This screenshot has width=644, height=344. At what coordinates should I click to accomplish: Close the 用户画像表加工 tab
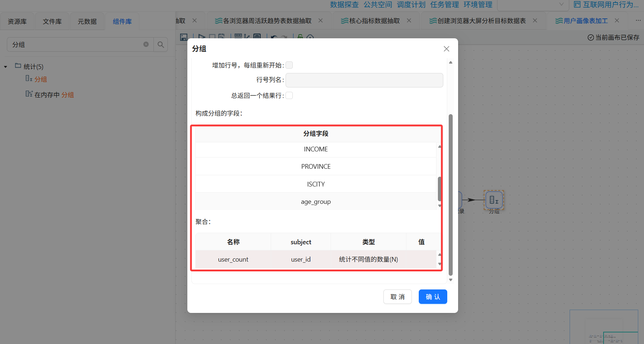pyautogui.click(x=617, y=21)
